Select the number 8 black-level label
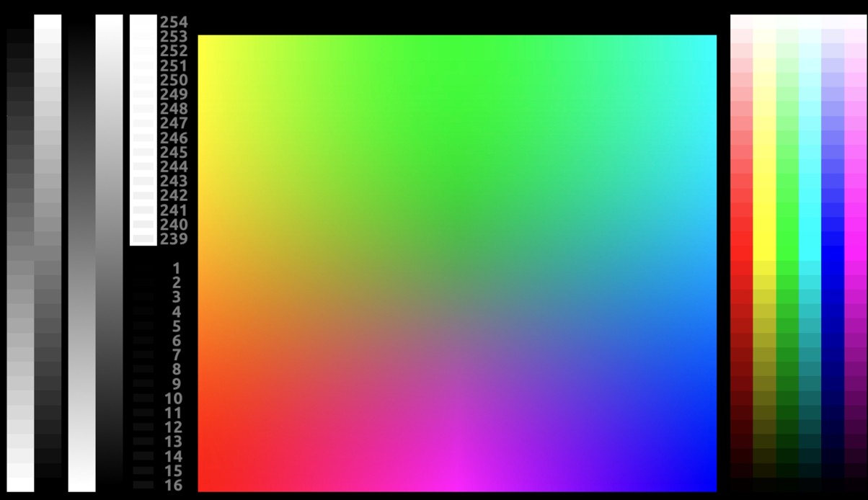The width and height of the screenshot is (868, 500). [x=177, y=370]
